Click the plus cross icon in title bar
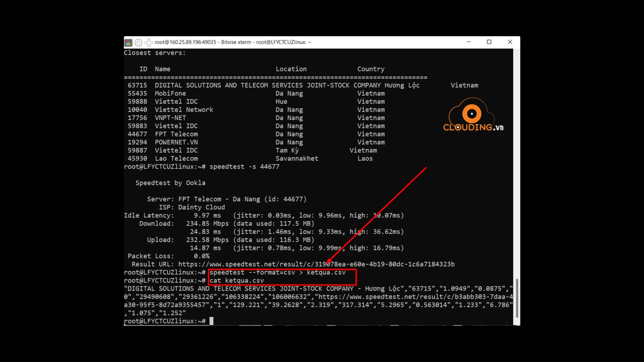Screen dimensions: 644x362 tap(149, 42)
